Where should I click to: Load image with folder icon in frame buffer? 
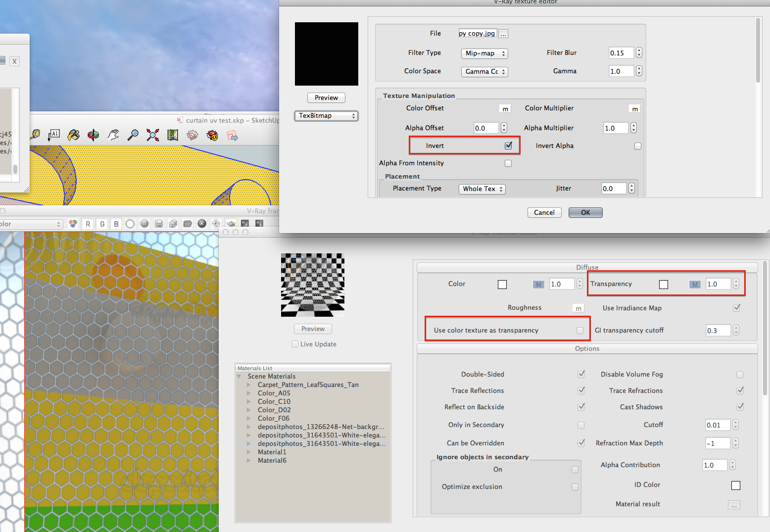[188, 224]
